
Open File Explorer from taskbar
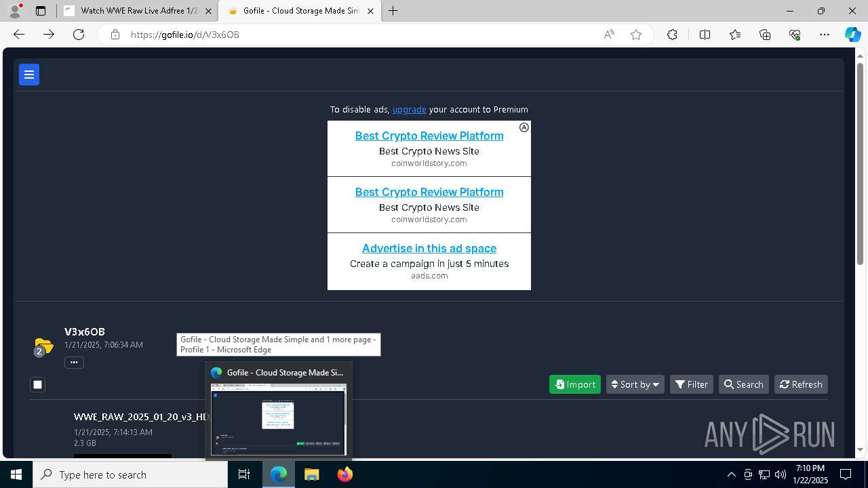tap(311, 474)
